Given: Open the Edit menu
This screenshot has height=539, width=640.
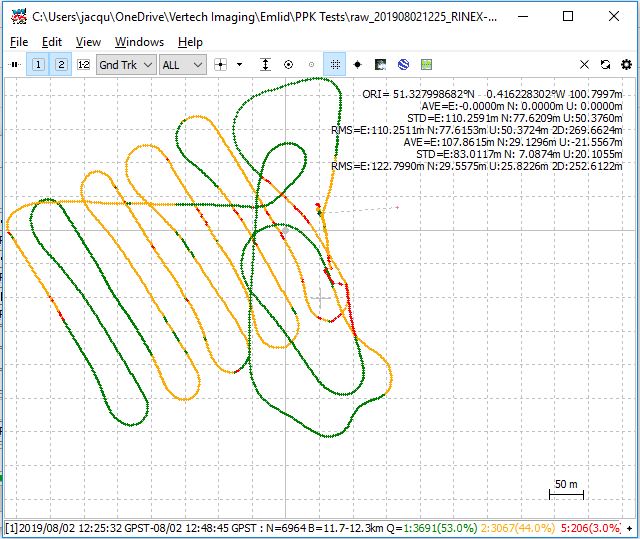Looking at the screenshot, I should click(x=52, y=42).
